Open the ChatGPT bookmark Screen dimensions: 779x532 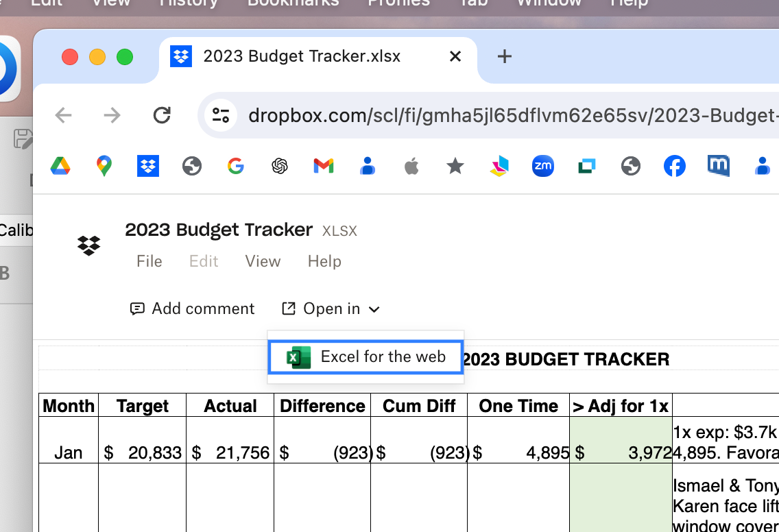coord(280,166)
